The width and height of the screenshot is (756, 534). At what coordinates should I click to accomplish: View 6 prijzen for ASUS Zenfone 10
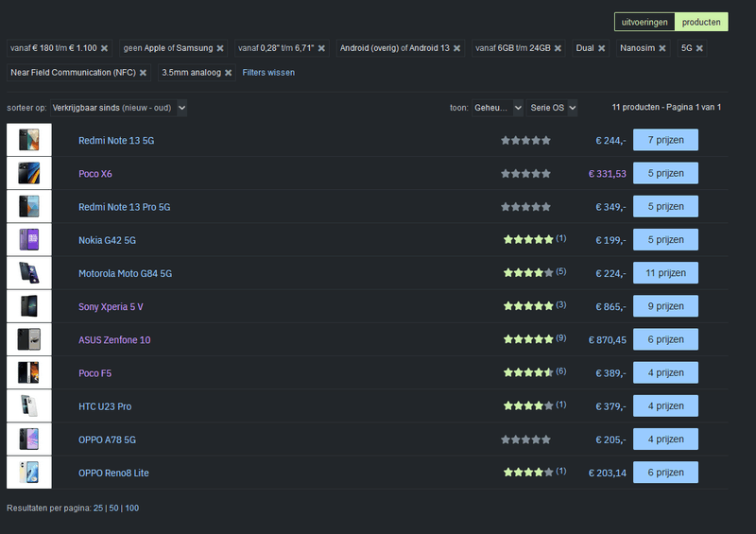665,339
